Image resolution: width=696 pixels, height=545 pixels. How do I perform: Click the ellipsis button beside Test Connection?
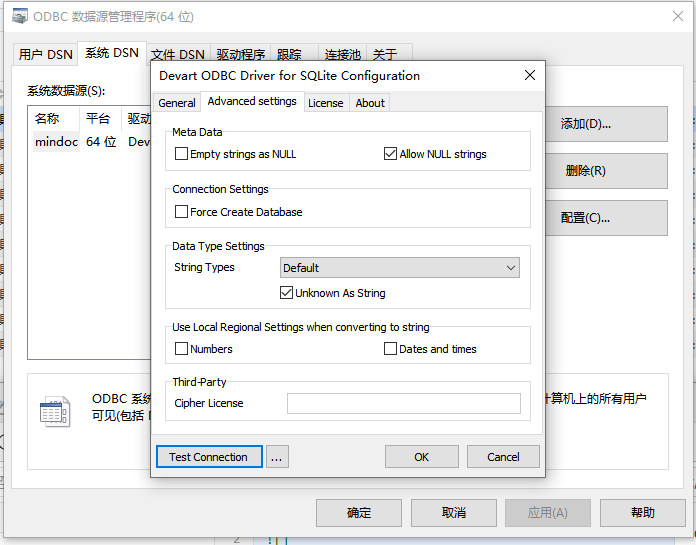point(277,457)
